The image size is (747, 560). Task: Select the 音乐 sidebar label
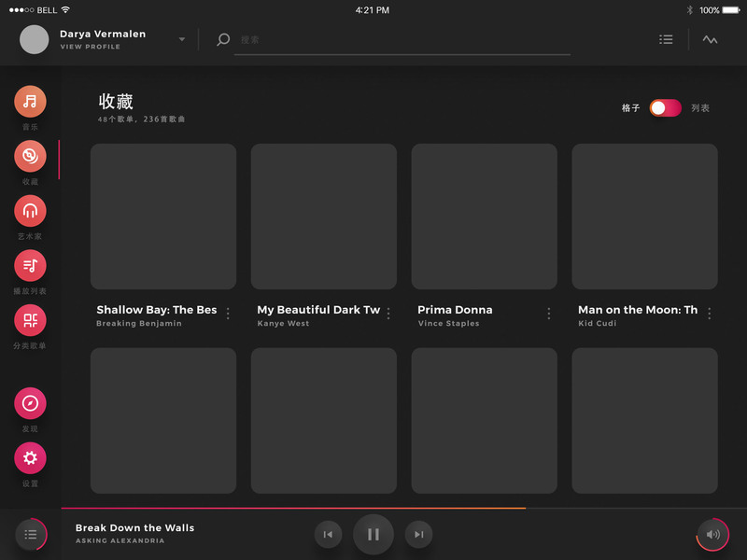[30, 127]
